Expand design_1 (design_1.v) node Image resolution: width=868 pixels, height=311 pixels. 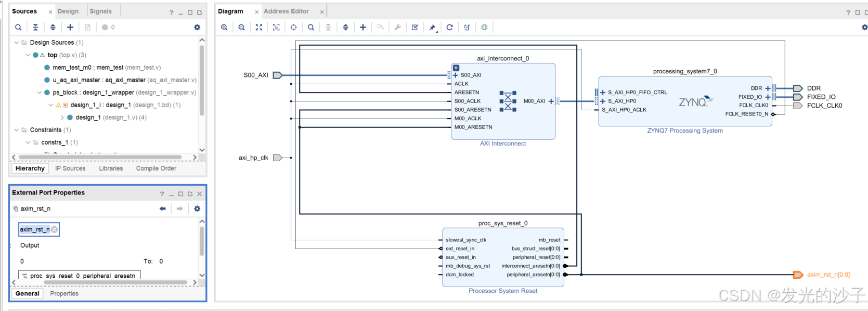[x=62, y=118]
